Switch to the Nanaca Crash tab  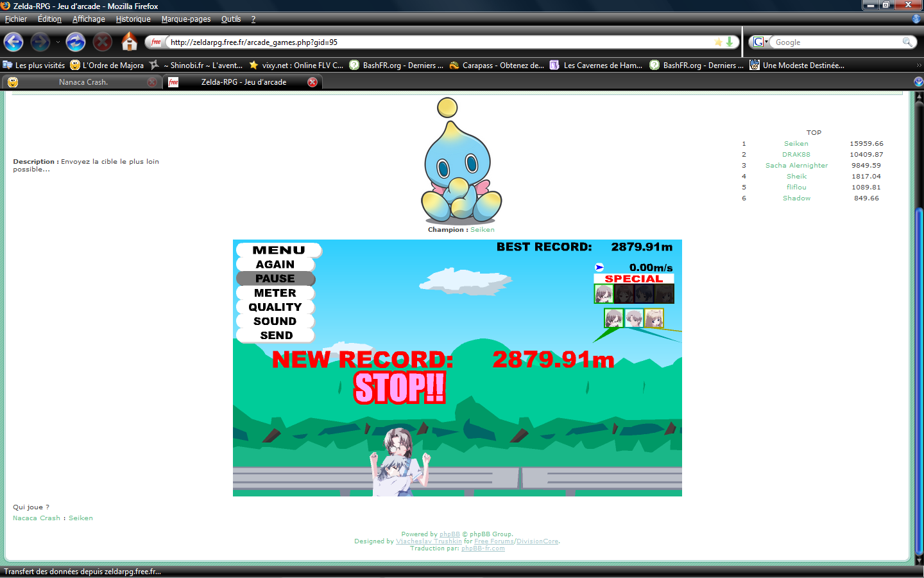81,82
